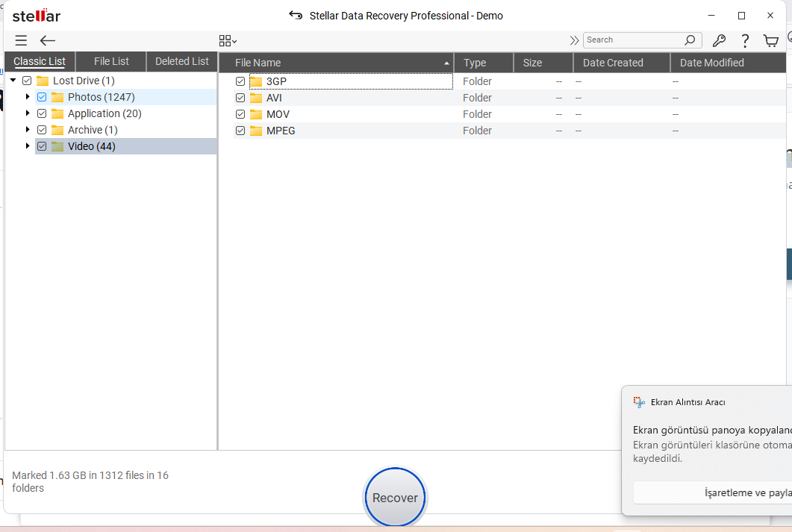Switch to Classic List tab

tap(40, 62)
